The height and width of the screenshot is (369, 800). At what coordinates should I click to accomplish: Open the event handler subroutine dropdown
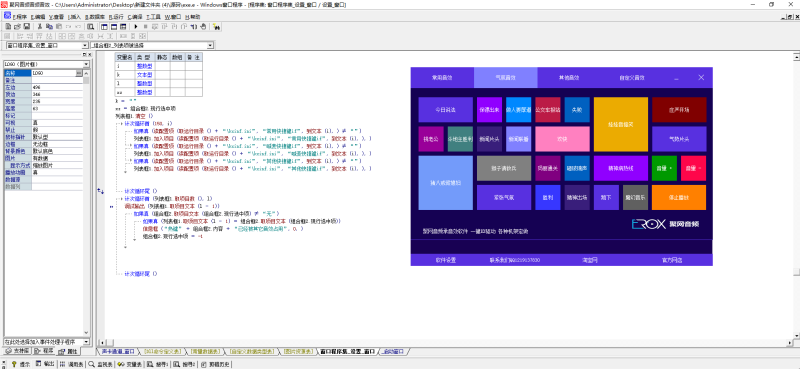tap(86, 341)
